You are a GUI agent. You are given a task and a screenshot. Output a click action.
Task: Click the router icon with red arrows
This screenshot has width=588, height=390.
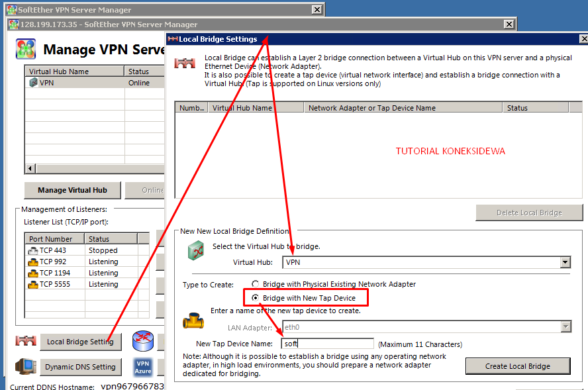[x=143, y=340]
